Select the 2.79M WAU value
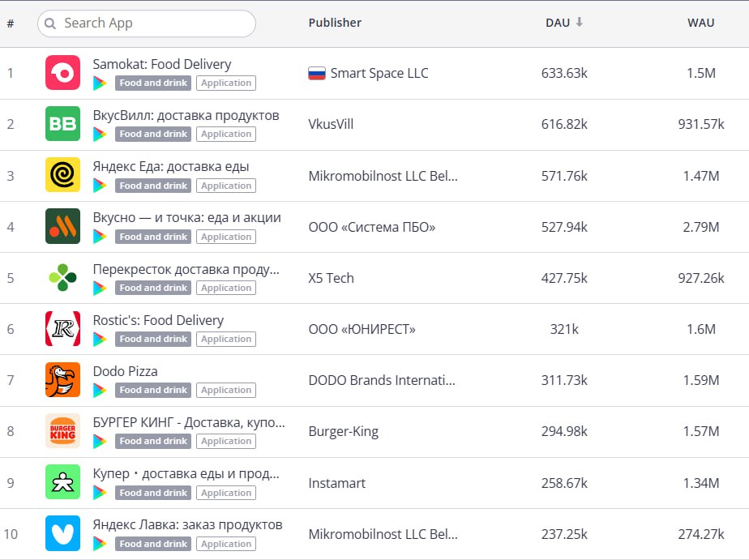749x560 pixels. (700, 227)
